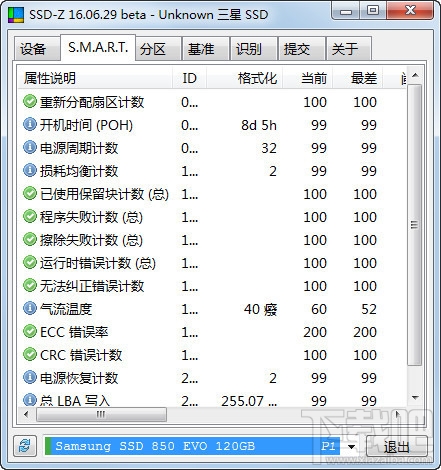Click green check icon for 无法纠正错误计数
This screenshot has height=470, width=441.
pos(30,285)
